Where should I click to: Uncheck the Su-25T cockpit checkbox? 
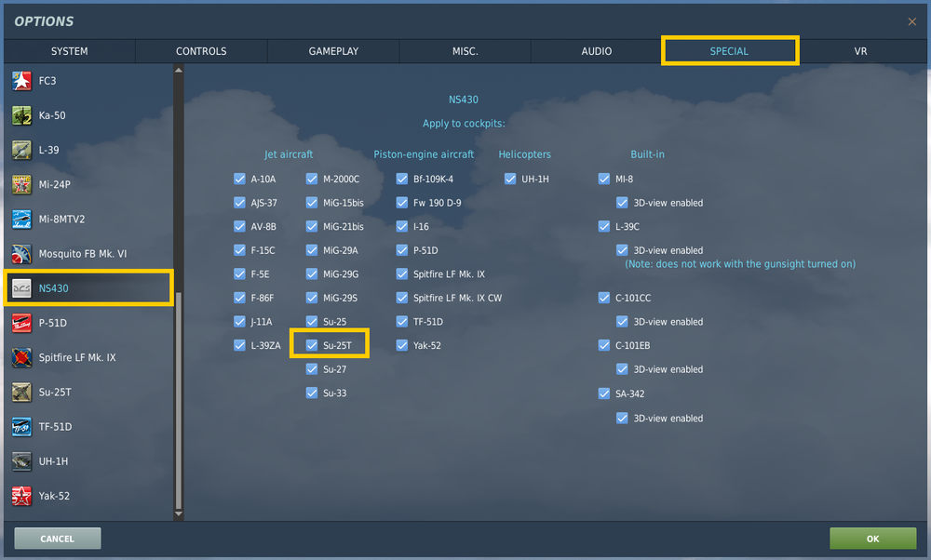(x=312, y=345)
